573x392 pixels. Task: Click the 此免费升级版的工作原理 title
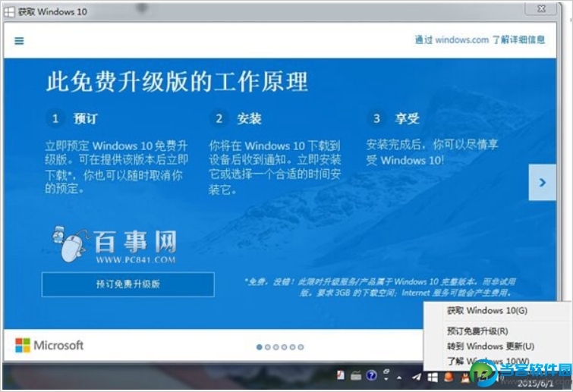[x=177, y=82]
